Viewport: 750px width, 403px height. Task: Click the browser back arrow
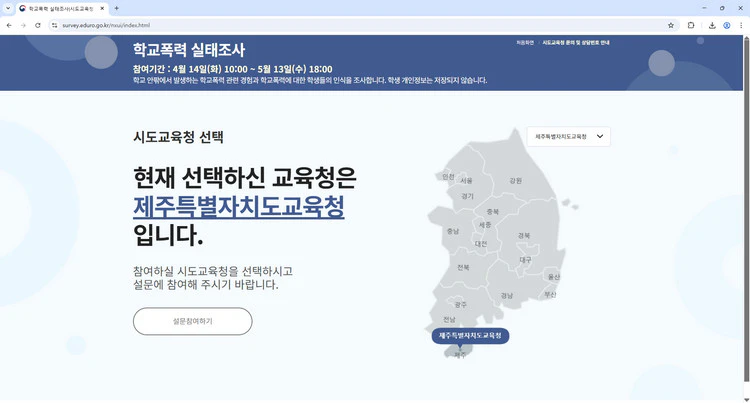pyautogui.click(x=9, y=25)
